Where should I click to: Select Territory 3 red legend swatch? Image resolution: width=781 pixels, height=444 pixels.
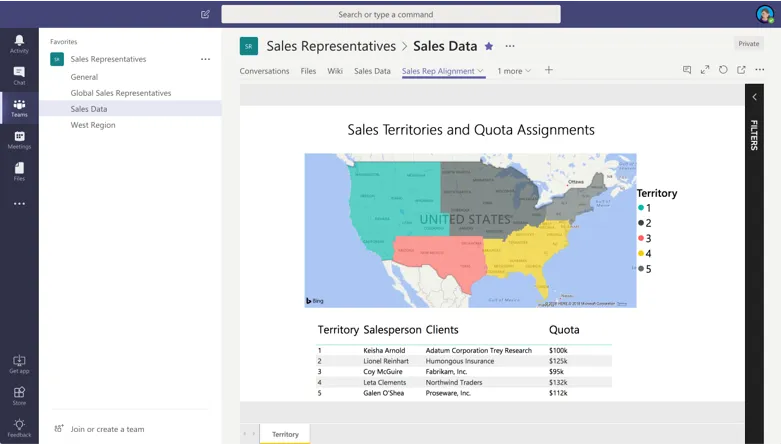click(x=641, y=238)
